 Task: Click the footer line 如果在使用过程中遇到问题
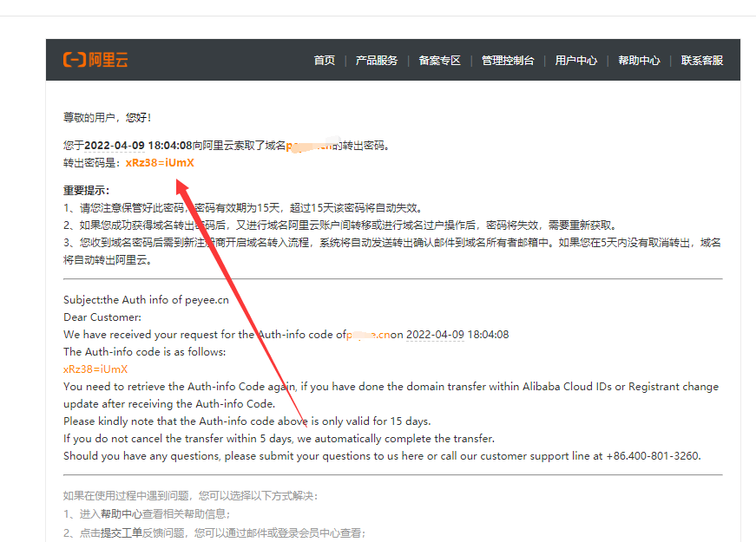pos(190,496)
